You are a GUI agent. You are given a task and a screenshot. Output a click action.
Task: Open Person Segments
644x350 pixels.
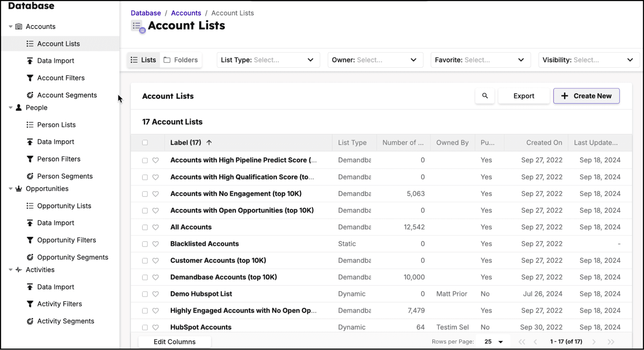(65, 176)
